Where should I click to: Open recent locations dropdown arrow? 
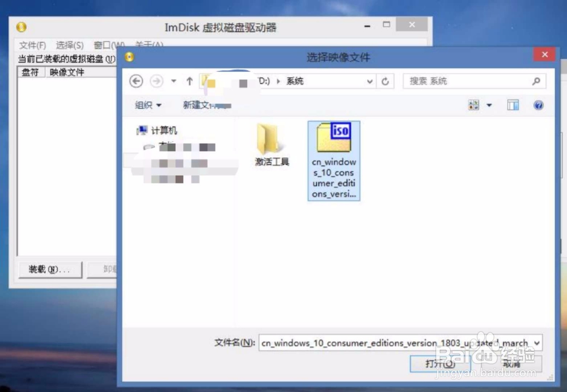(174, 81)
